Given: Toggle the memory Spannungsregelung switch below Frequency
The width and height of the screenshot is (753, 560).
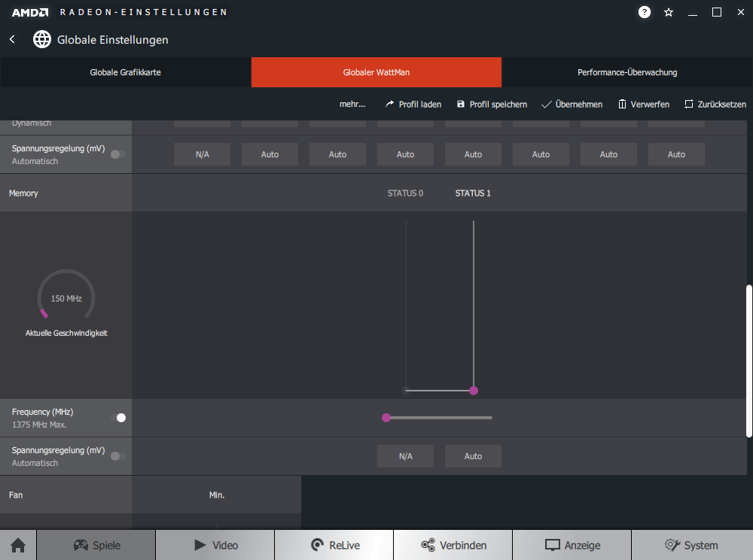Looking at the screenshot, I should pos(117,456).
